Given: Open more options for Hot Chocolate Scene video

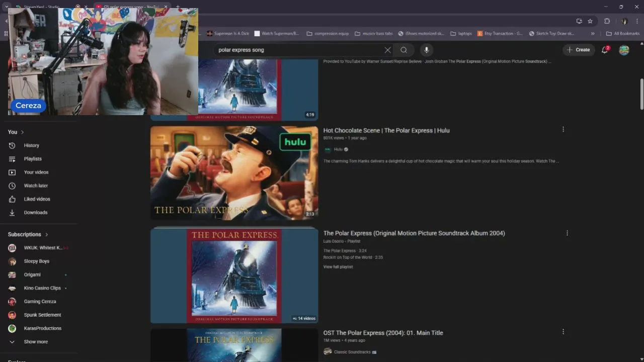Looking at the screenshot, I should point(563,130).
